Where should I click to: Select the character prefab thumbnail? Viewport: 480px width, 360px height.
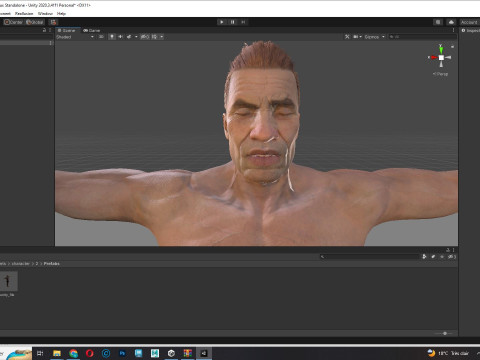(8, 281)
